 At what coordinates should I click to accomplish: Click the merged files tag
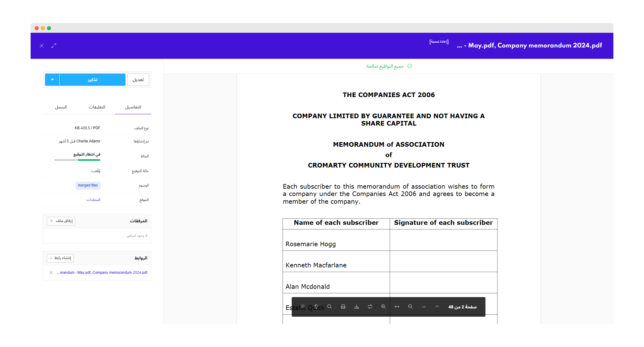[x=88, y=185]
